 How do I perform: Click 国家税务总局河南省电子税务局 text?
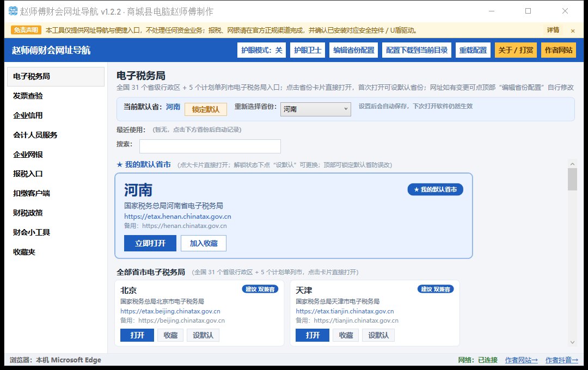pos(174,206)
